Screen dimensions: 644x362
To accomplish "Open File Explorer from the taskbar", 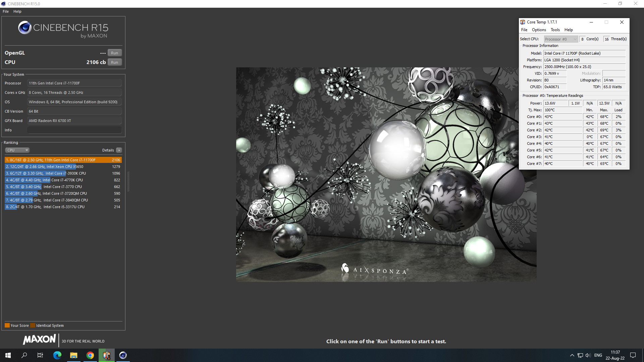I will (74, 355).
